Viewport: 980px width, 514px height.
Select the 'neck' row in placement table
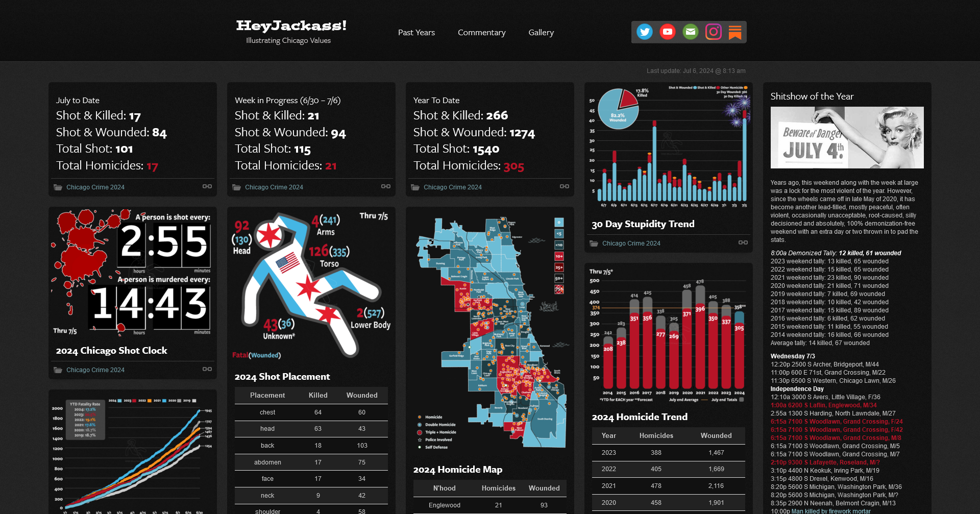tap(311, 496)
